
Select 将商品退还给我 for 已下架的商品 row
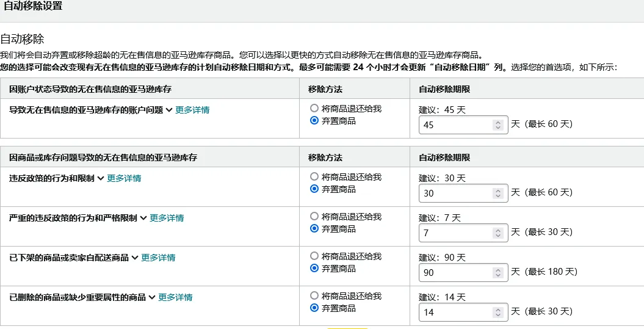tap(314, 256)
